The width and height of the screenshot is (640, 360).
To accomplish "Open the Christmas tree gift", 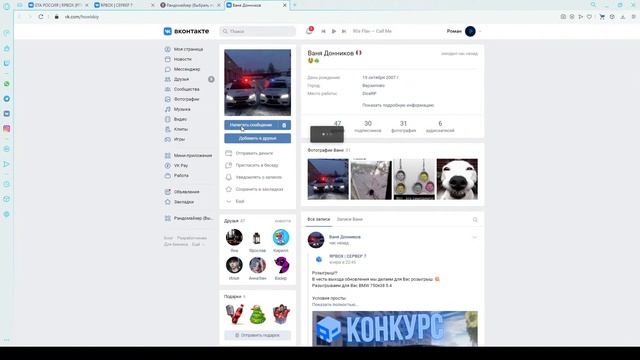I will click(258, 314).
